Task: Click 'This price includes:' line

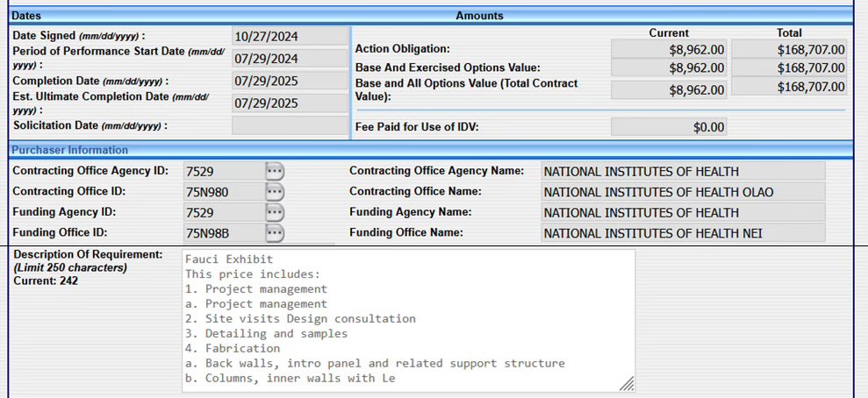Action: tap(253, 274)
